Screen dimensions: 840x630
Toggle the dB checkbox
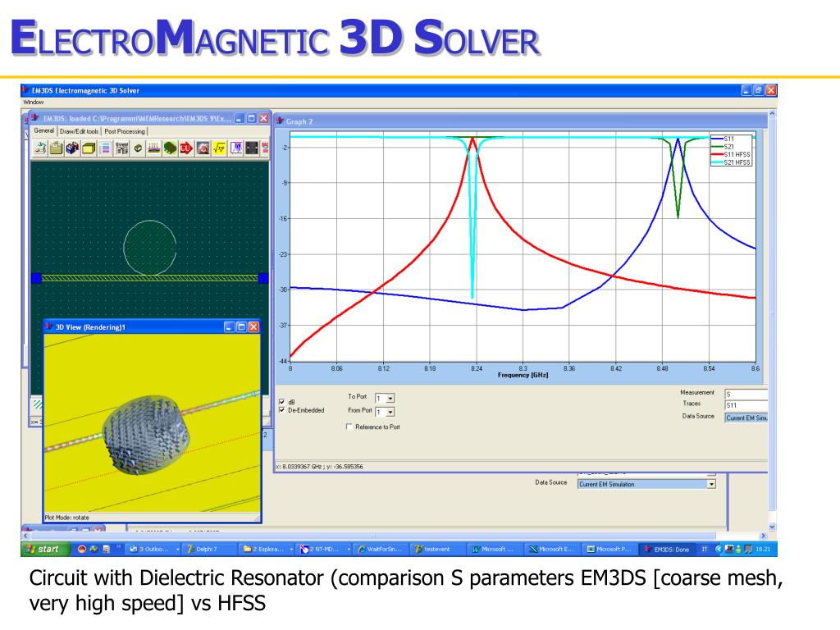282,402
